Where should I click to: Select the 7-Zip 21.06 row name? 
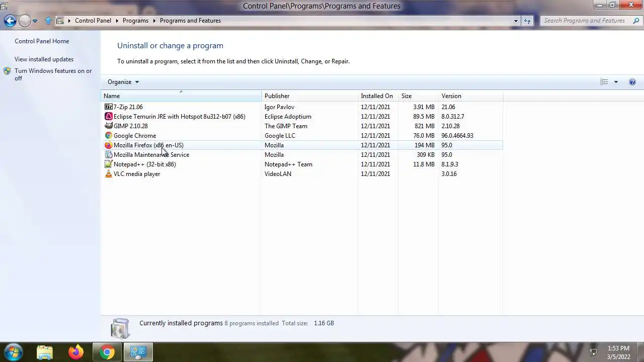[128, 107]
